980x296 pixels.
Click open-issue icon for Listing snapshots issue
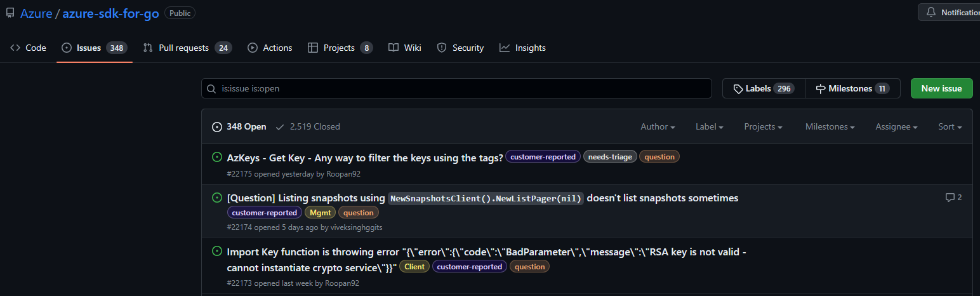216,198
